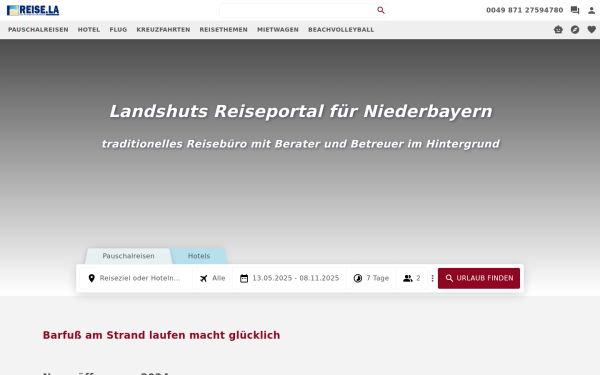Viewport: 600px width, 375px height.
Task: Open the chat messages icon
Action: [575, 10]
